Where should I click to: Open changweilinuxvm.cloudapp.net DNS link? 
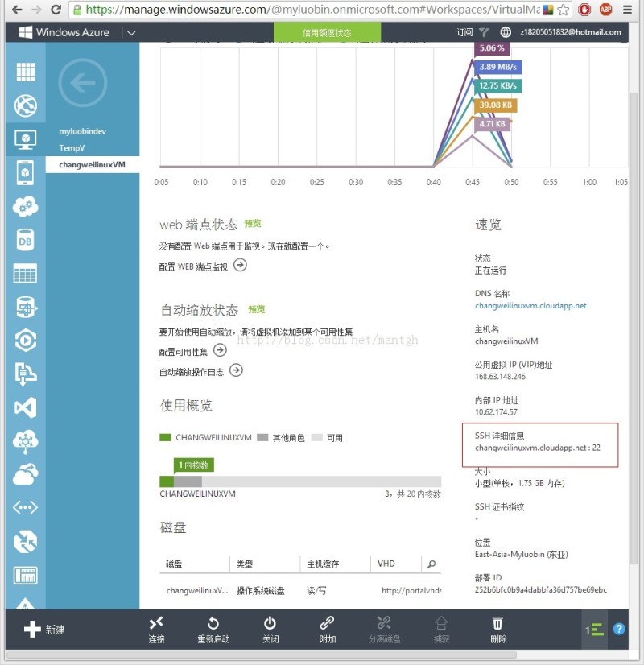click(x=530, y=306)
